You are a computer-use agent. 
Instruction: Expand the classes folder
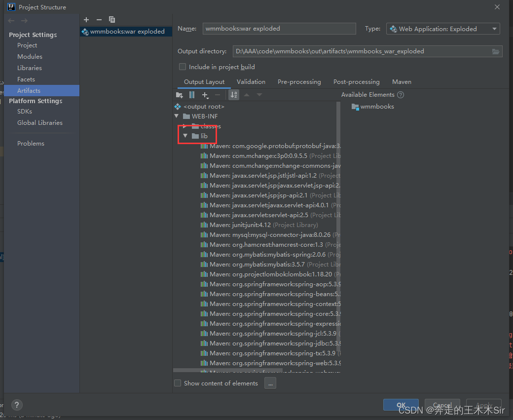(185, 126)
